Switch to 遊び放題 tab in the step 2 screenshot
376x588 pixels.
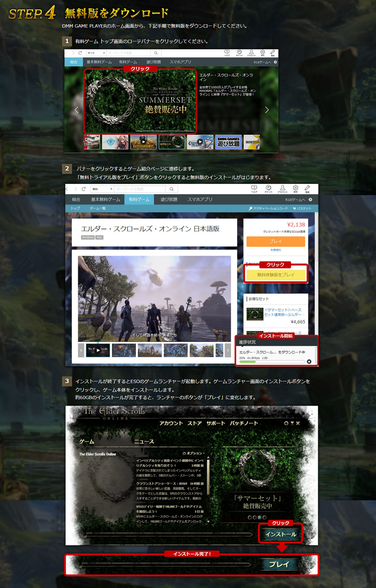(x=169, y=199)
